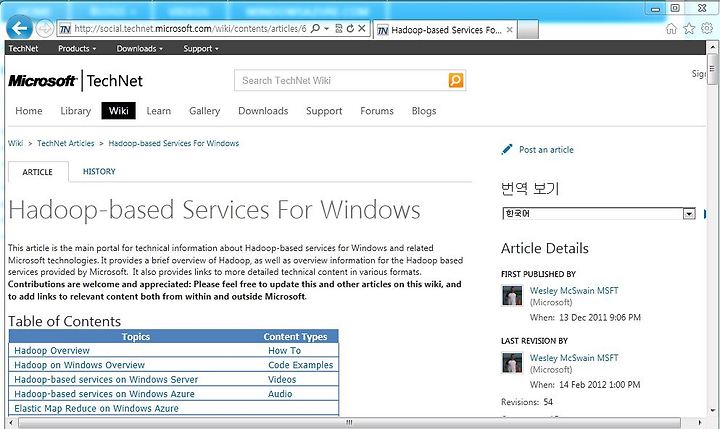Open Hadoop-based services on Windows Server link
The image size is (720, 429).
click(106, 379)
